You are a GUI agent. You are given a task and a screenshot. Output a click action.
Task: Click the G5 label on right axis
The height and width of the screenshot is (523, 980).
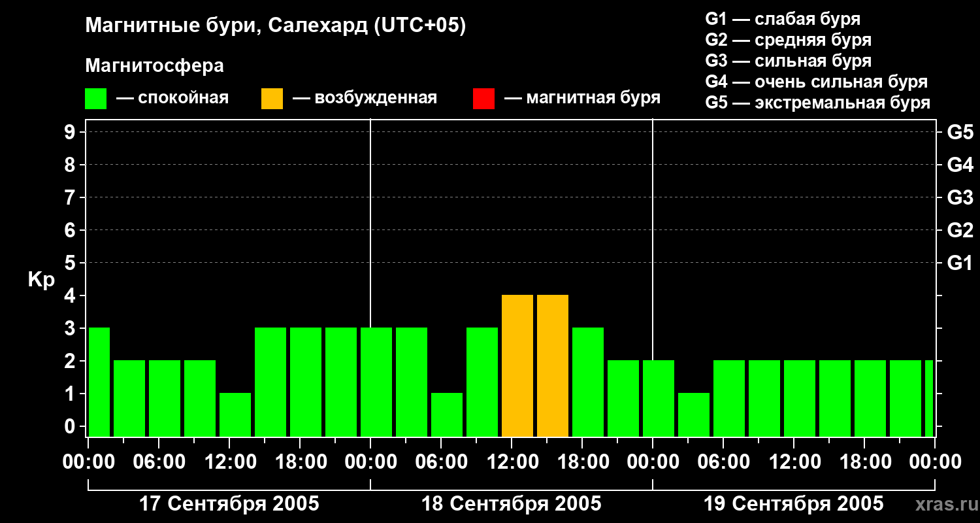(x=960, y=132)
